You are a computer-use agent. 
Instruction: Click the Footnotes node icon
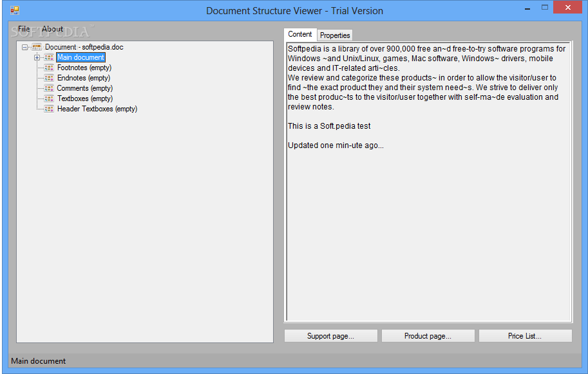[x=49, y=68]
